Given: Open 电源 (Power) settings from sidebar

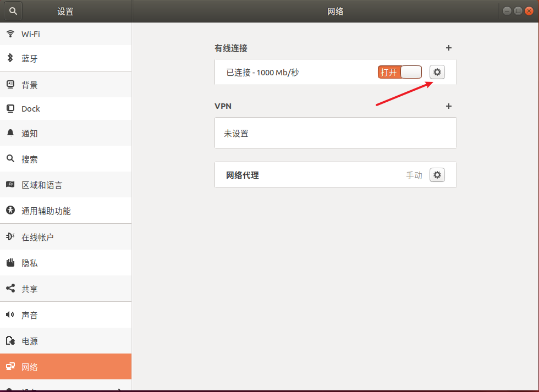Looking at the screenshot, I should [12, 340].
